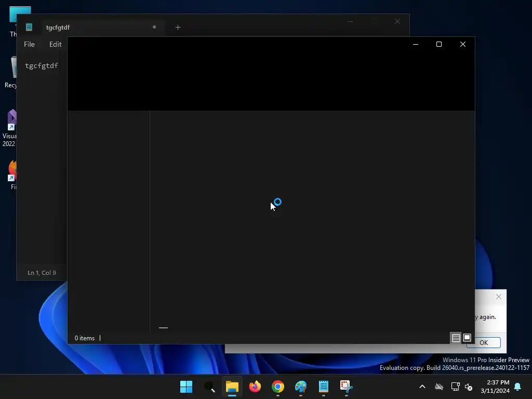The image size is (532, 399).
Task: Open the Windows Start menu
Action: (x=186, y=387)
